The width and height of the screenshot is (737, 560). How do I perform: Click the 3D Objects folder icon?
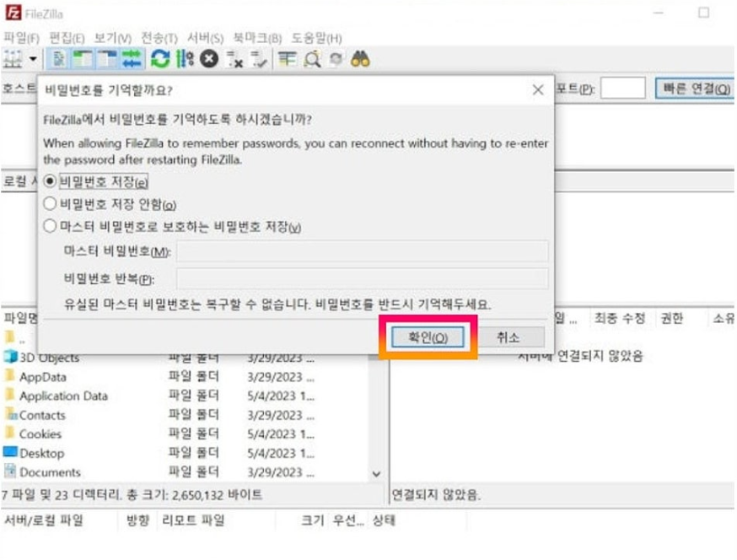pos(10,357)
